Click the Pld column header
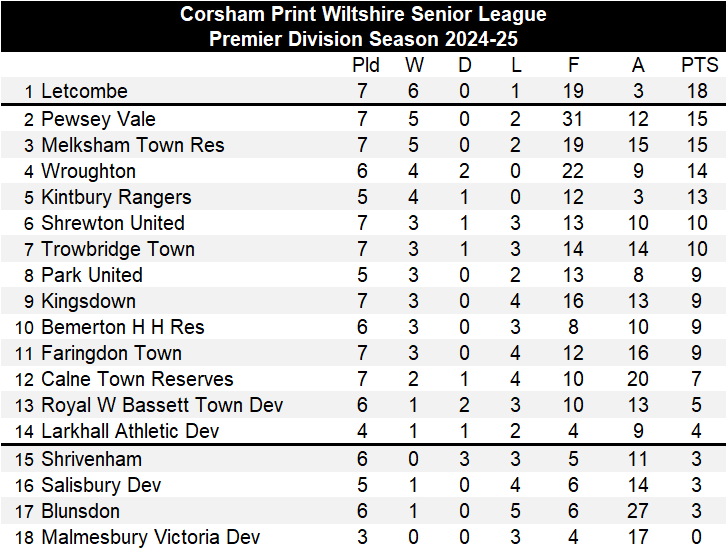Screen dimensions: 726x550 point(366,66)
